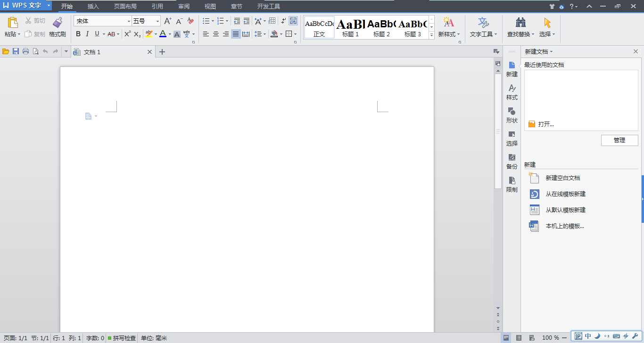Add a new document tab with plus

tap(162, 52)
